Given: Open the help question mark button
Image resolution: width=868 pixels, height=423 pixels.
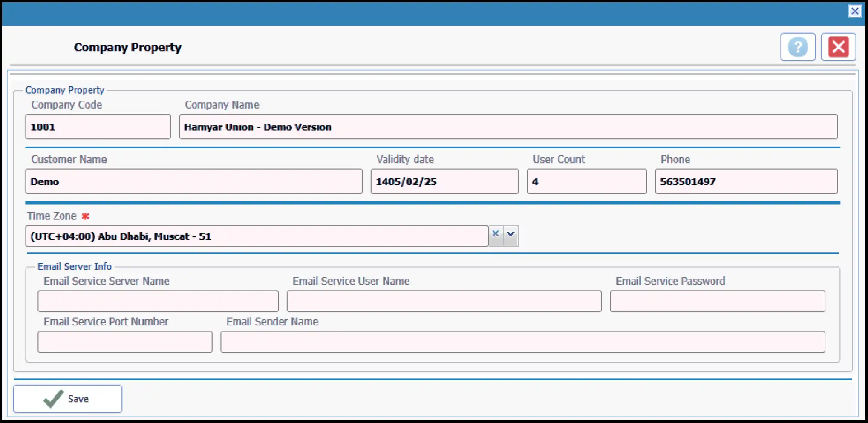Looking at the screenshot, I should [x=797, y=47].
